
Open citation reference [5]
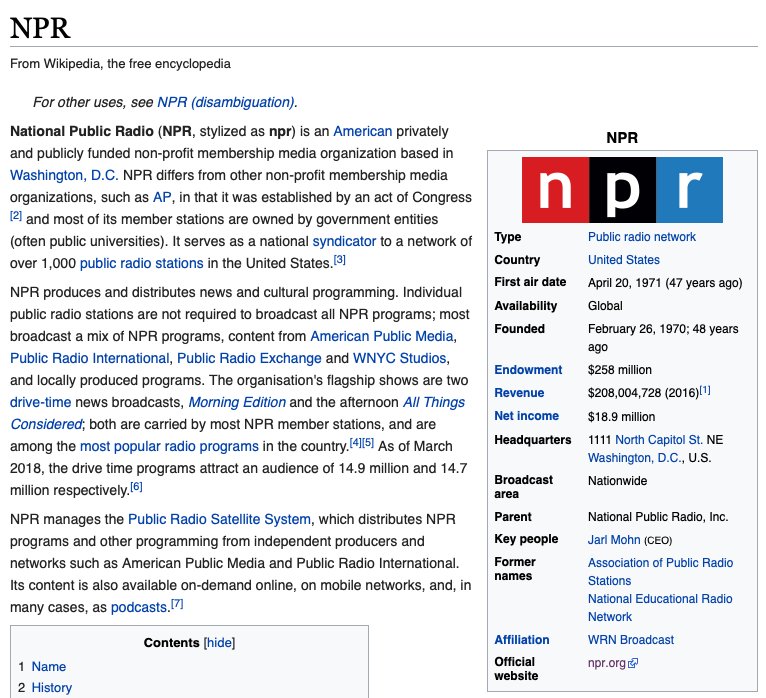368,443
